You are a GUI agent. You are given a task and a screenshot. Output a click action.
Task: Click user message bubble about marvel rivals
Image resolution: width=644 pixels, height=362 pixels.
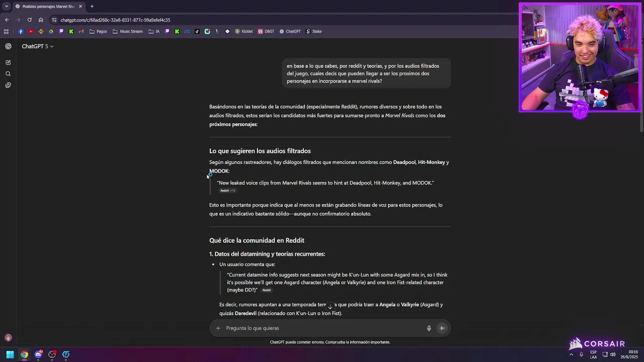click(x=366, y=73)
